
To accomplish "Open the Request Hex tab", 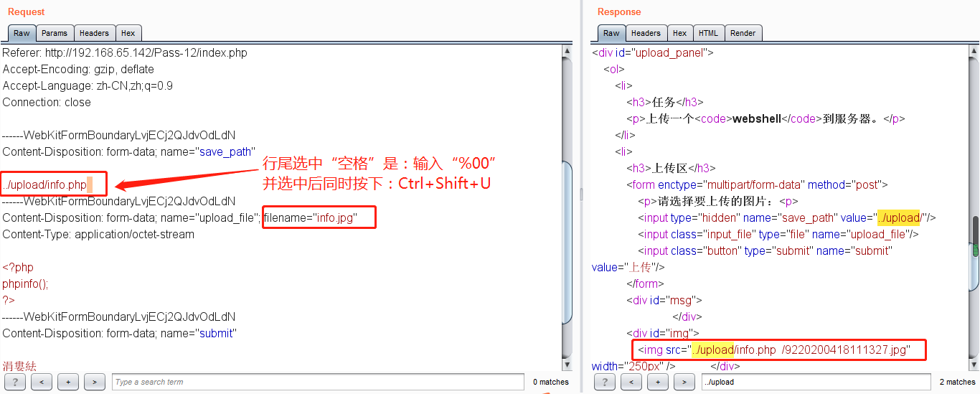I will click(128, 33).
